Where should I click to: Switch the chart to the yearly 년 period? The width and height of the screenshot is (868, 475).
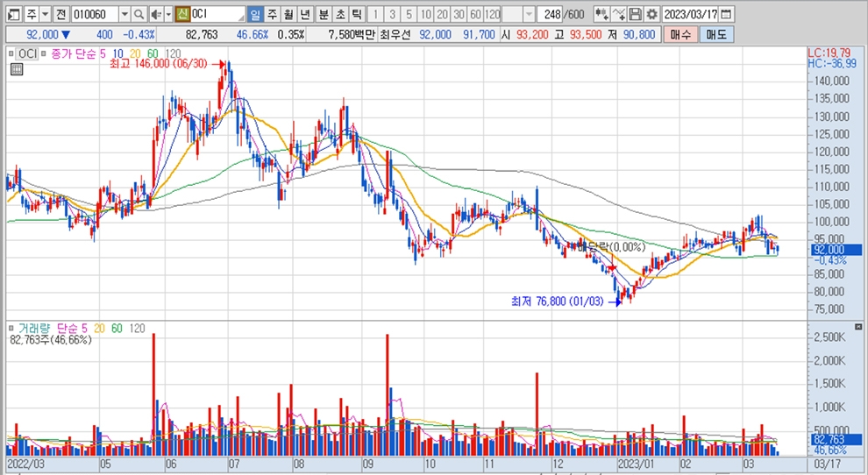[x=305, y=14]
